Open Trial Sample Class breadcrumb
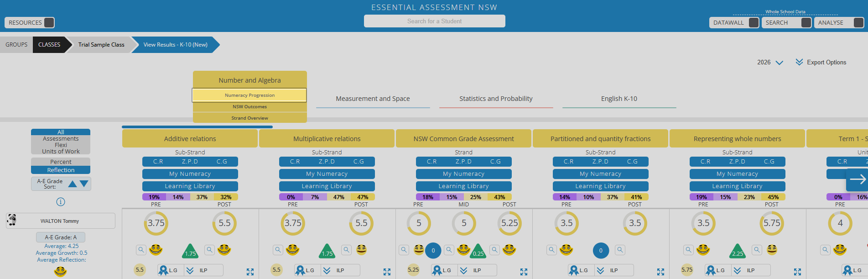 pos(101,45)
